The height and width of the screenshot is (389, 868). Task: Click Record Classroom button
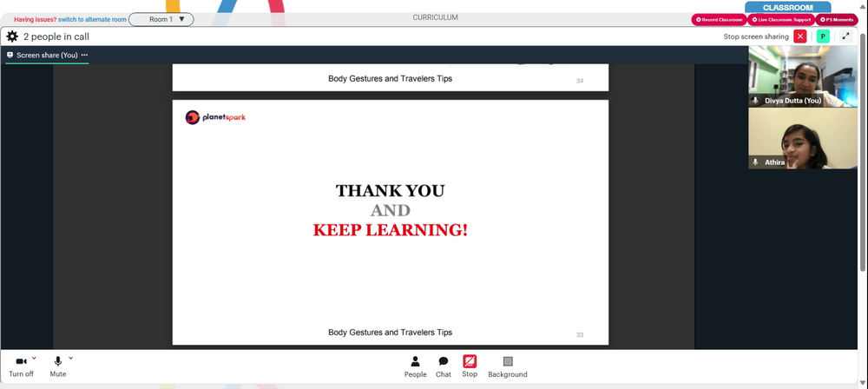(x=719, y=20)
